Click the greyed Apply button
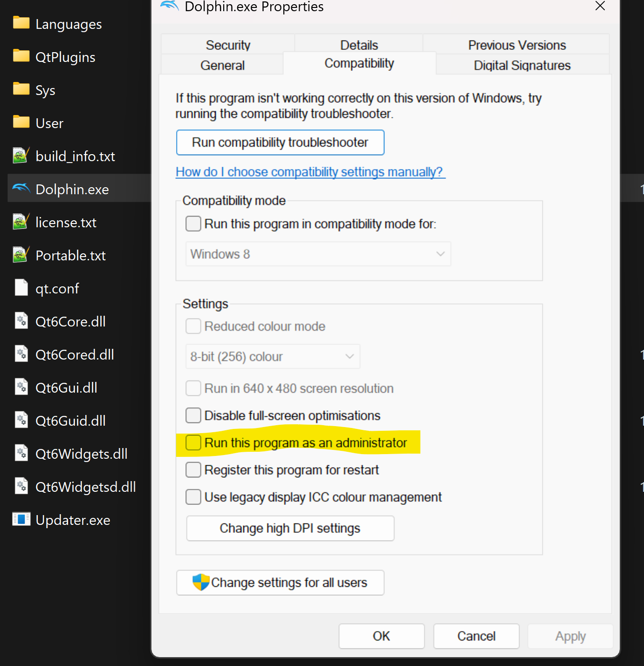This screenshot has height=666, width=644. point(570,636)
